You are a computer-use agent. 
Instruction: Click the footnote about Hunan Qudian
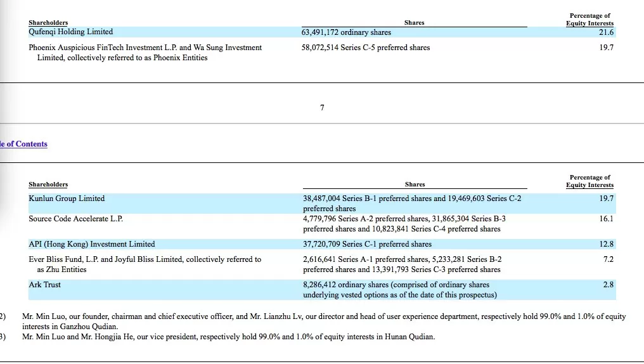click(228, 337)
